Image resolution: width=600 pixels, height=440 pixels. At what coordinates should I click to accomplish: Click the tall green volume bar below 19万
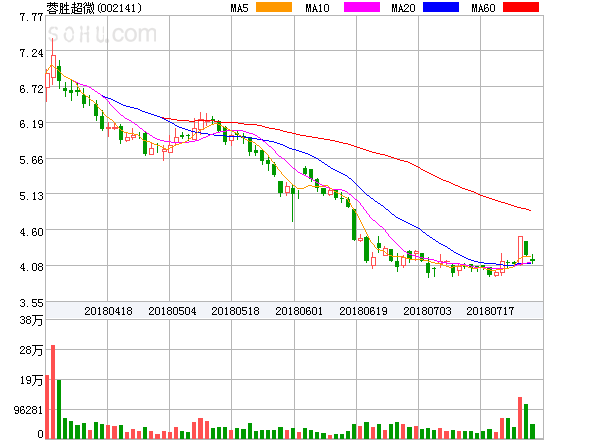point(59,409)
